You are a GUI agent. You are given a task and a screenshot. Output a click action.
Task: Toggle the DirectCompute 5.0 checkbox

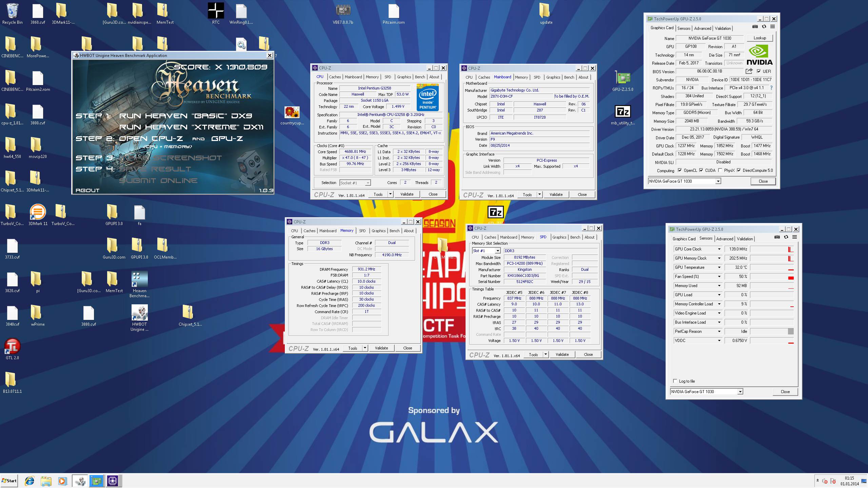(738, 170)
